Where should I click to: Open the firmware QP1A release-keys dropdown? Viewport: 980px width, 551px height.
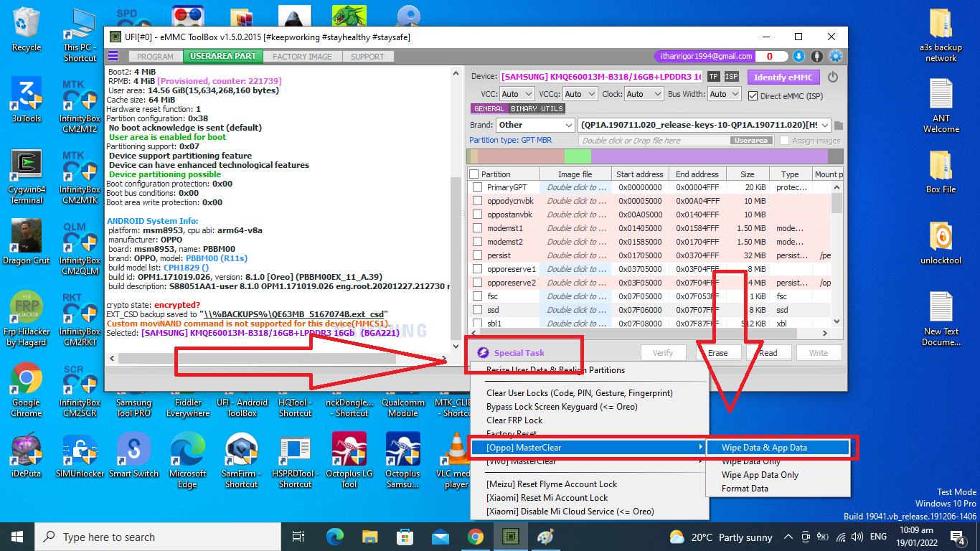click(704, 125)
